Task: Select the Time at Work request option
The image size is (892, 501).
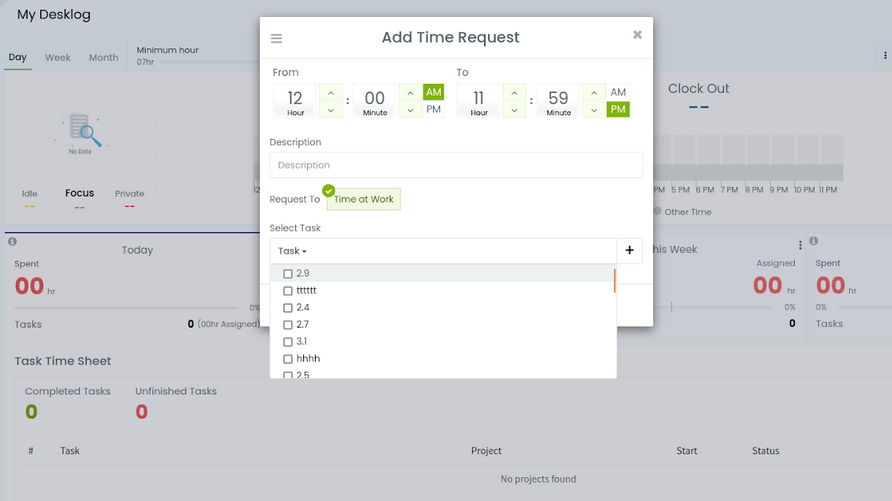Action: (x=364, y=199)
